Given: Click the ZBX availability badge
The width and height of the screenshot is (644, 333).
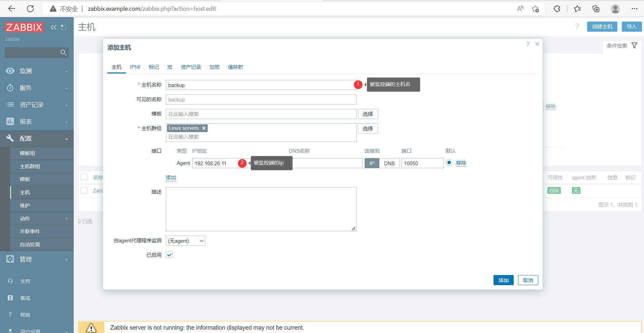Looking at the screenshot, I should pyautogui.click(x=554, y=191).
